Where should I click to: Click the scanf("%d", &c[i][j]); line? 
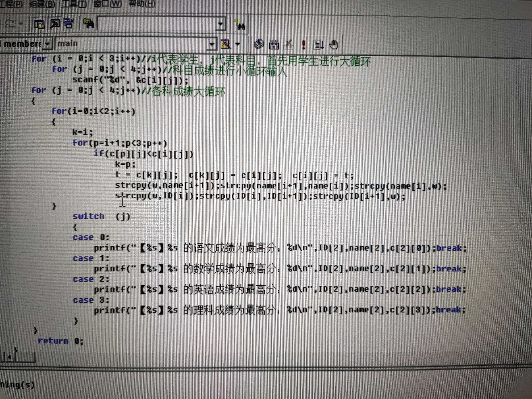tap(130, 80)
